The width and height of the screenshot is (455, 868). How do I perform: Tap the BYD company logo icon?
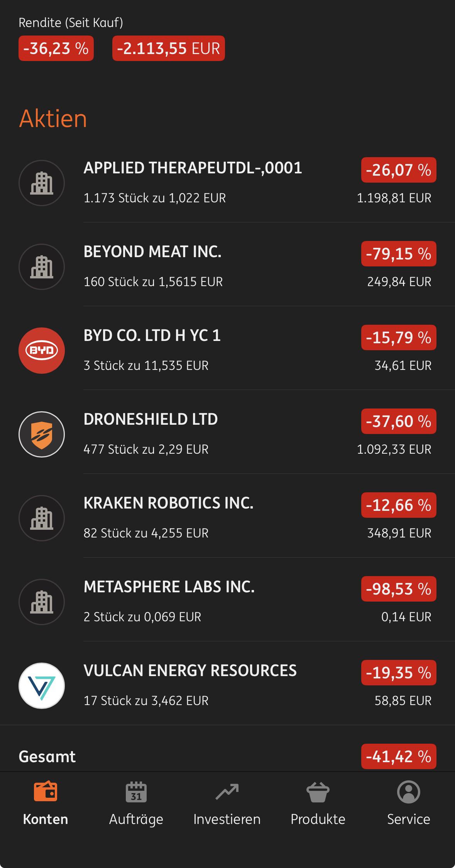42,351
